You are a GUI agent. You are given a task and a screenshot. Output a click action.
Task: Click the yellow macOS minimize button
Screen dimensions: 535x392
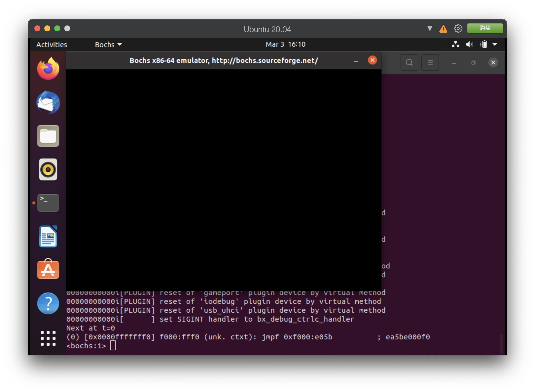pos(47,28)
